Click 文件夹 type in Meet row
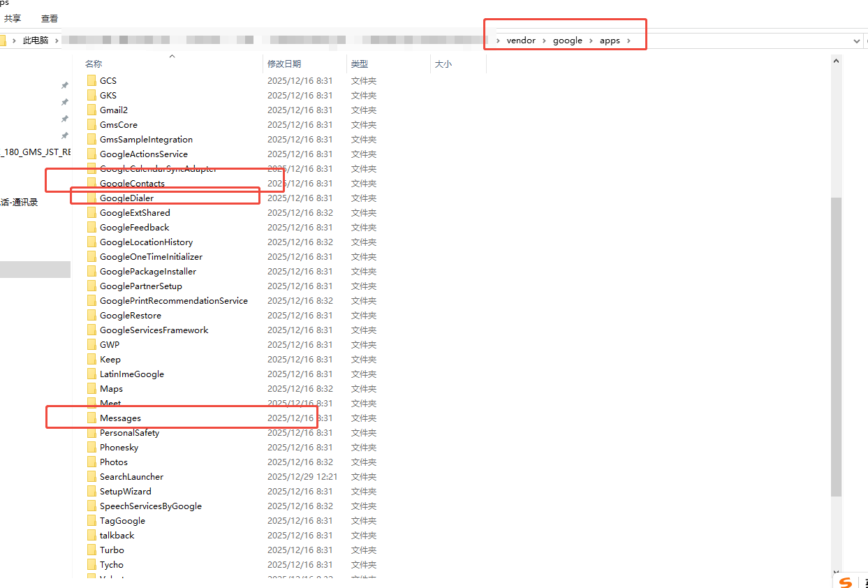The image size is (868, 588). click(x=364, y=403)
